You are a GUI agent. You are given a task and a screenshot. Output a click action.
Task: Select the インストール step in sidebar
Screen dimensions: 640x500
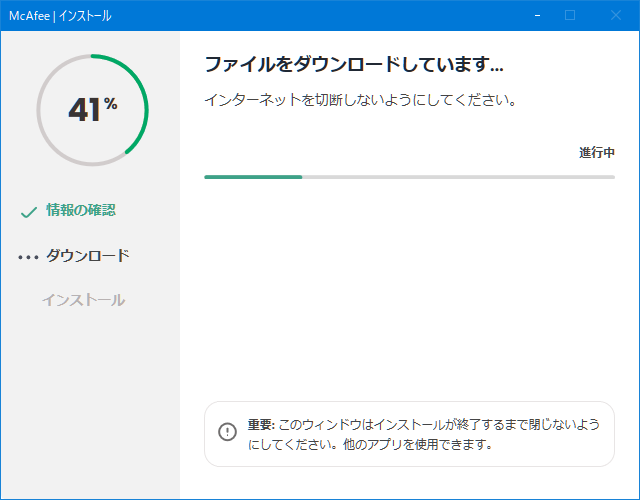coord(84,300)
